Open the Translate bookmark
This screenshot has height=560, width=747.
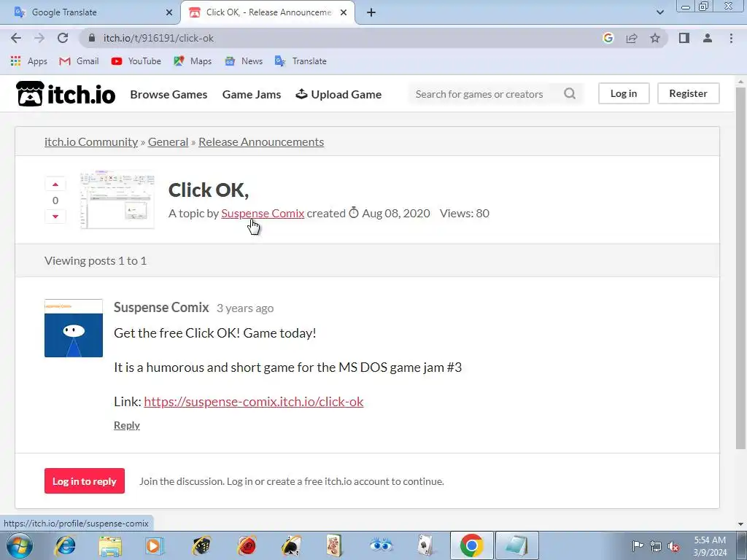point(301,61)
